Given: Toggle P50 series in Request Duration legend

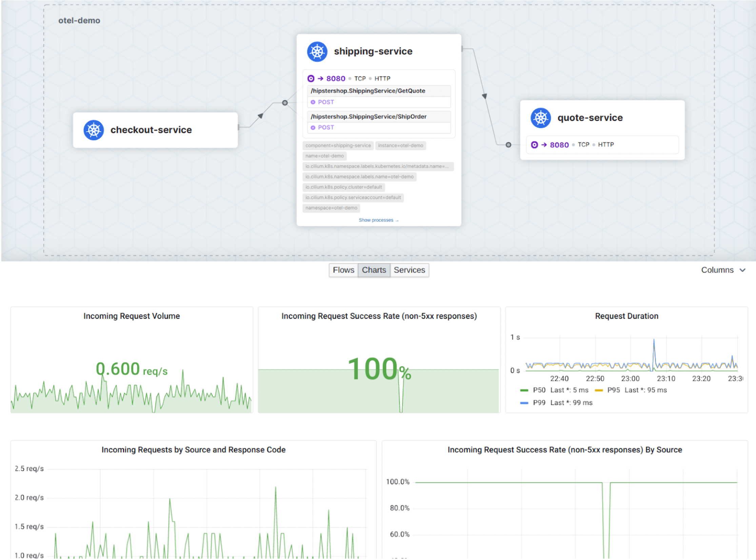Looking at the screenshot, I should 539,390.
